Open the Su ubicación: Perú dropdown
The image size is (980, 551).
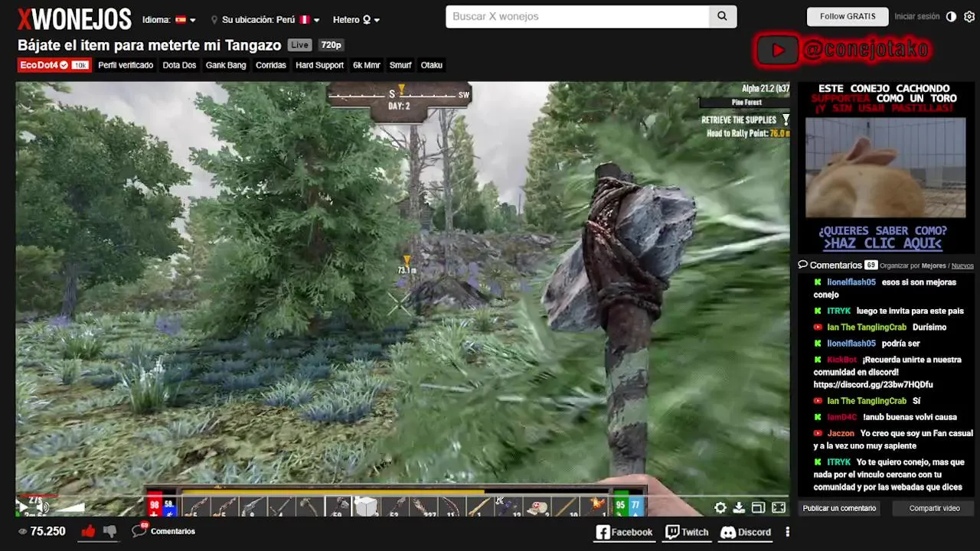(270, 20)
